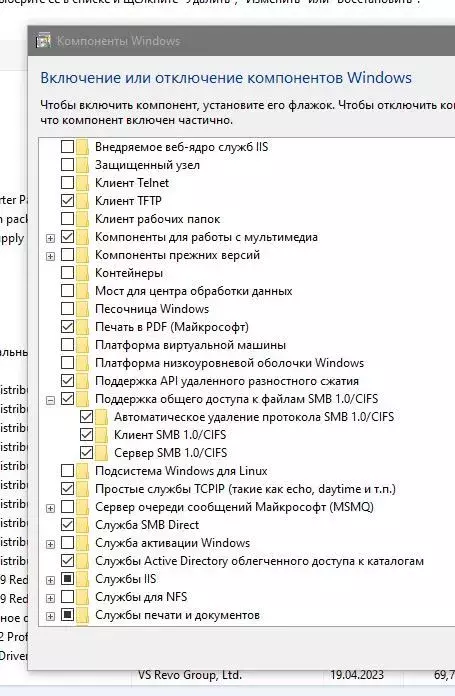
Task: Expand Сервер очереди сообщений Майкрософт (MSMQ)
Action: [x=51, y=508]
